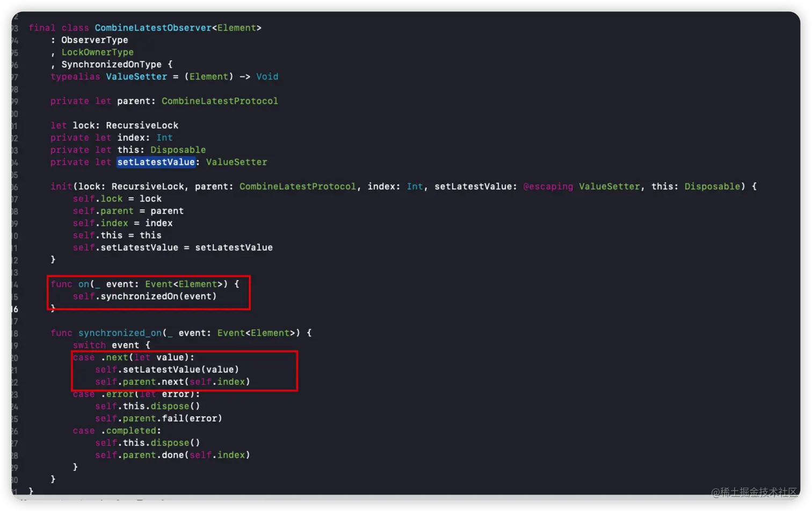Click Int type in private let index line

(164, 138)
